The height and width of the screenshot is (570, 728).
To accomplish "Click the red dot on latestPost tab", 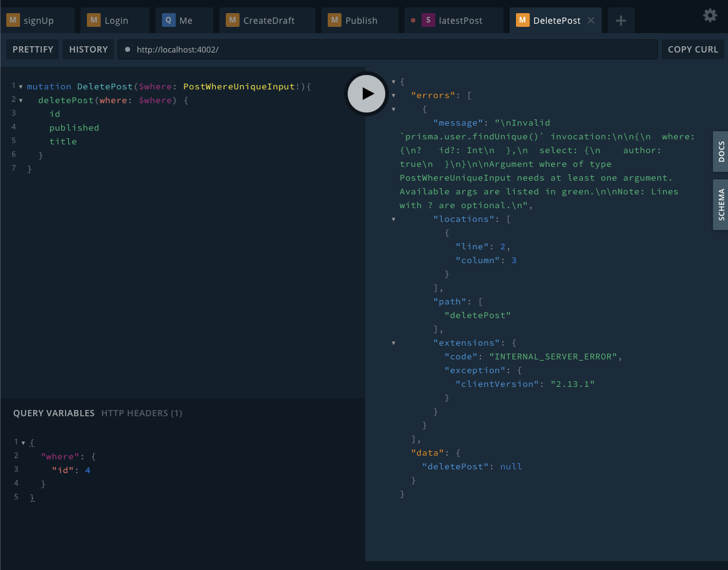I will tap(413, 21).
